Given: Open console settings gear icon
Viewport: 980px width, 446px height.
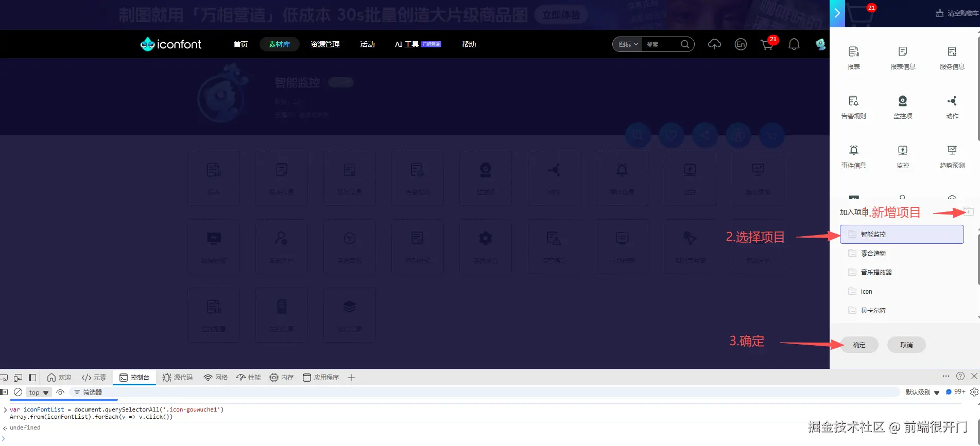Looking at the screenshot, I should pos(974,392).
